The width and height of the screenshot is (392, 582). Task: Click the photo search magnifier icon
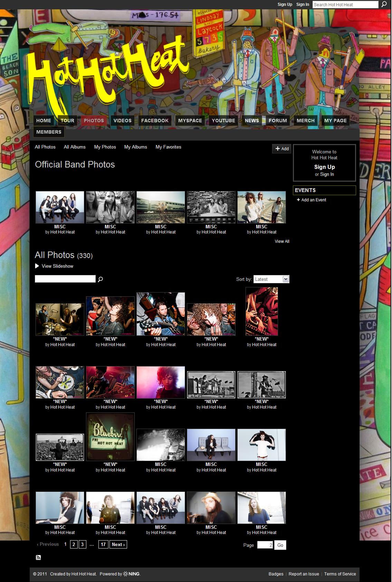(x=100, y=279)
